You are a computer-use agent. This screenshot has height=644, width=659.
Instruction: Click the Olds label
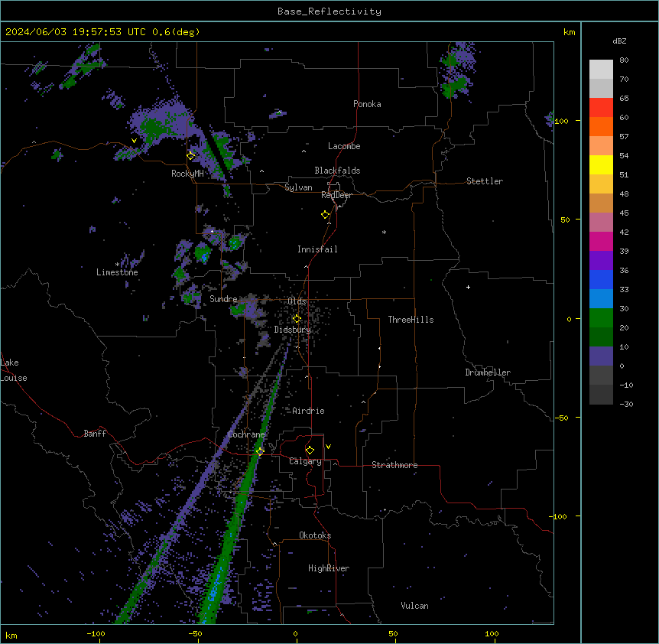tap(297, 301)
